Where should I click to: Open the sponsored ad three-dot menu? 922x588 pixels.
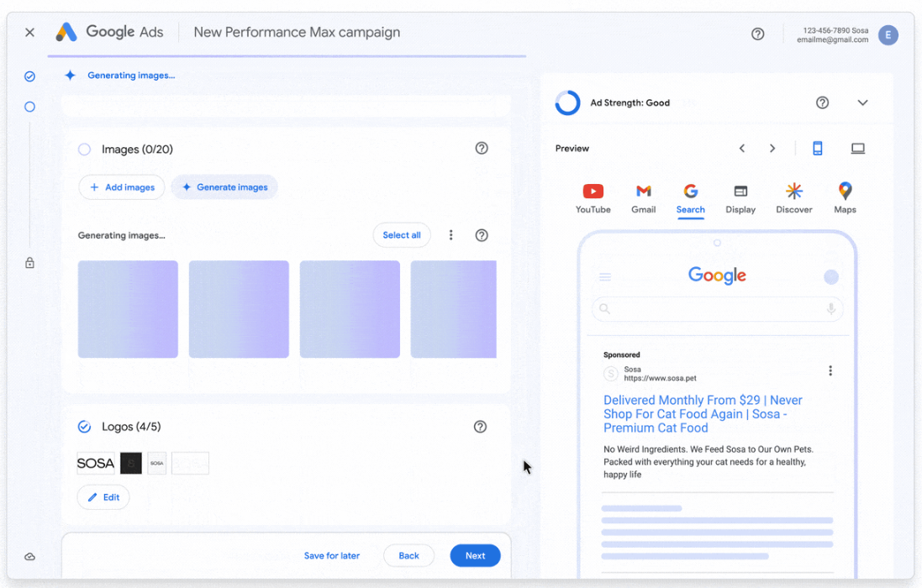click(830, 370)
